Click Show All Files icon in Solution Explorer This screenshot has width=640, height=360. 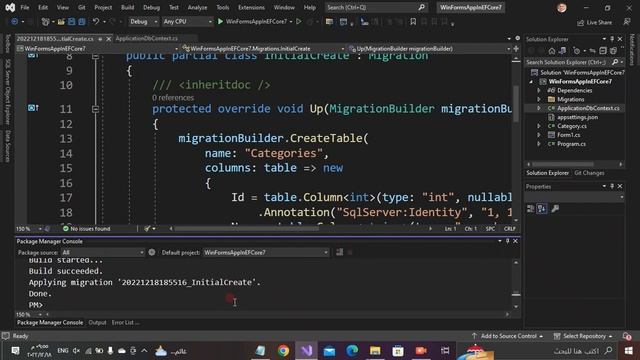pyautogui.click(x=613, y=51)
